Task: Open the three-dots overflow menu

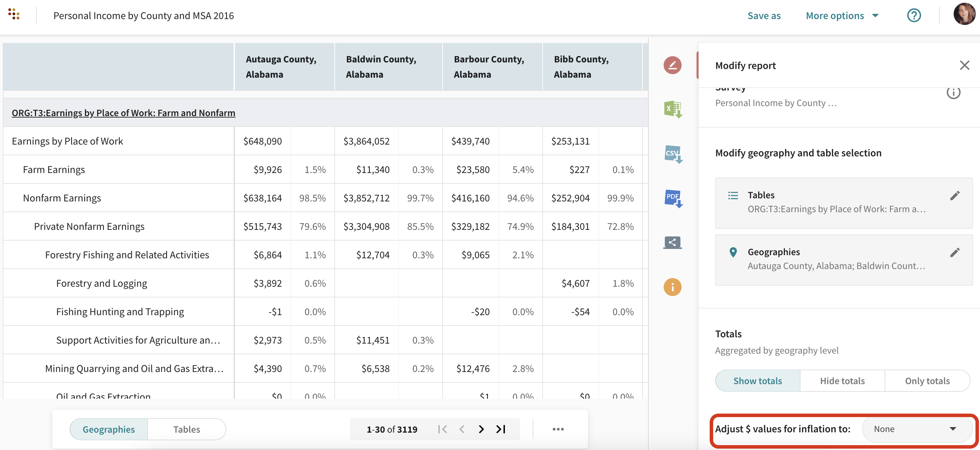Action: (558, 429)
